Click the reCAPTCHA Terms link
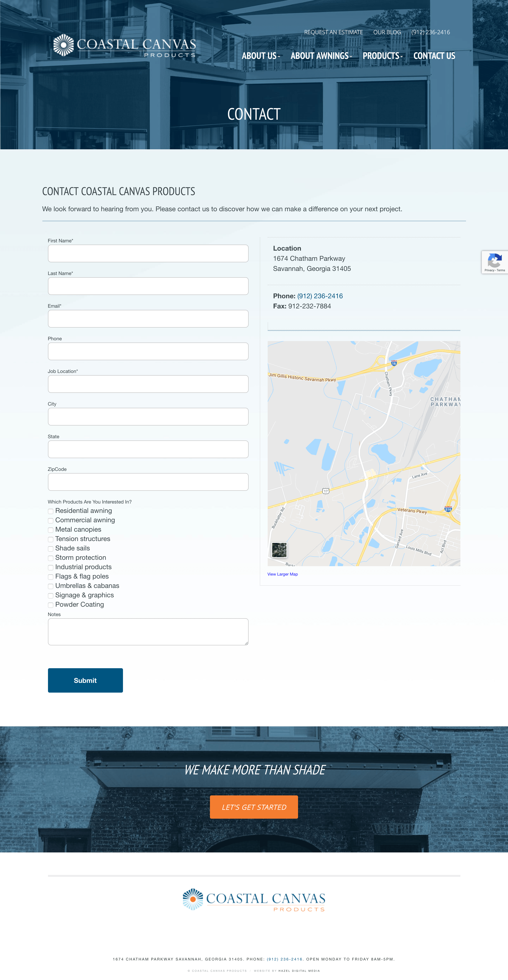The height and width of the screenshot is (980, 508). pos(501,270)
